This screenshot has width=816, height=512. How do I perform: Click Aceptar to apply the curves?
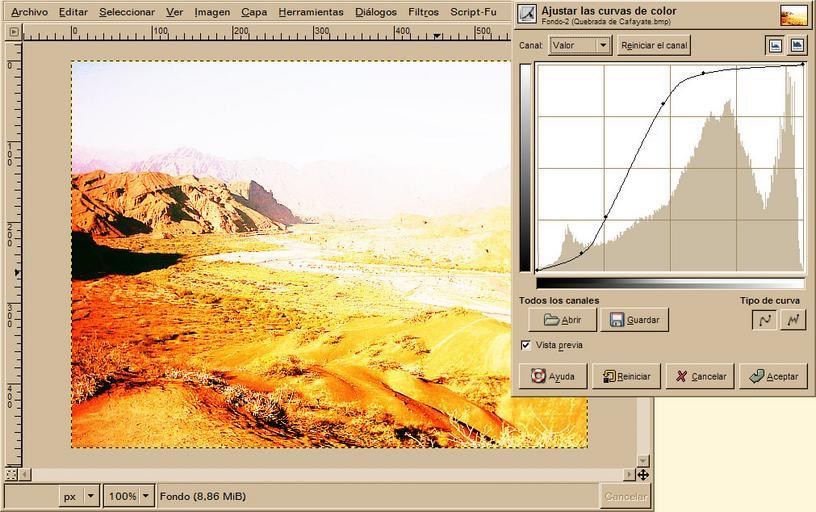click(x=773, y=376)
